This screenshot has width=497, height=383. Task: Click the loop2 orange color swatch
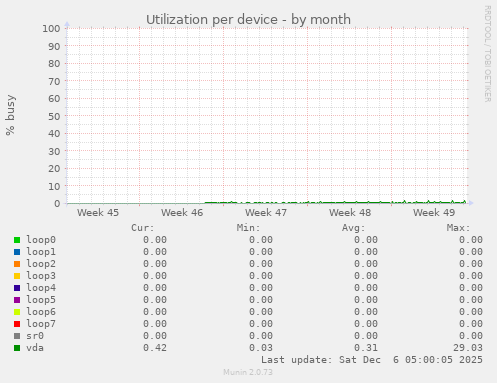tap(17, 264)
